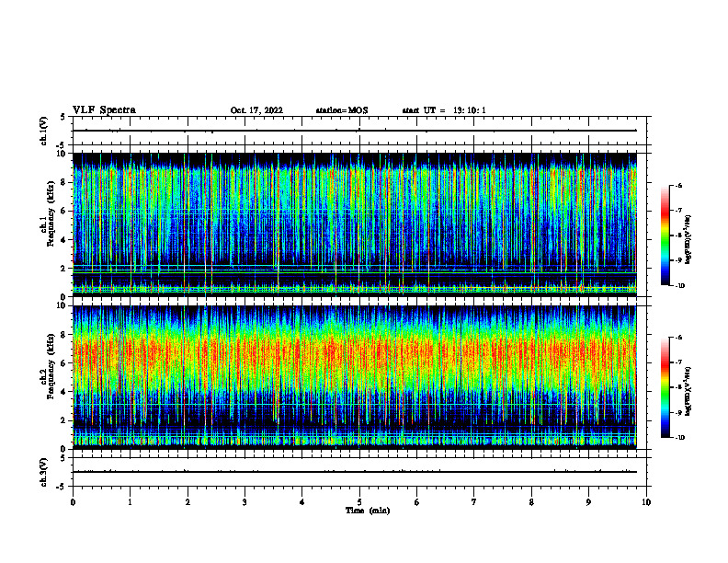Click the 'VLF Spectra' title text
Screen dimensions: 728x563
point(104,110)
